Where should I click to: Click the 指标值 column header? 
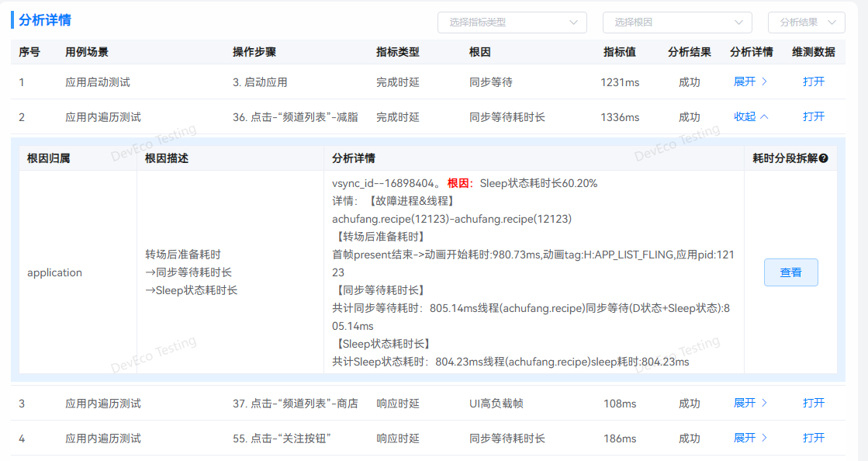(620, 52)
